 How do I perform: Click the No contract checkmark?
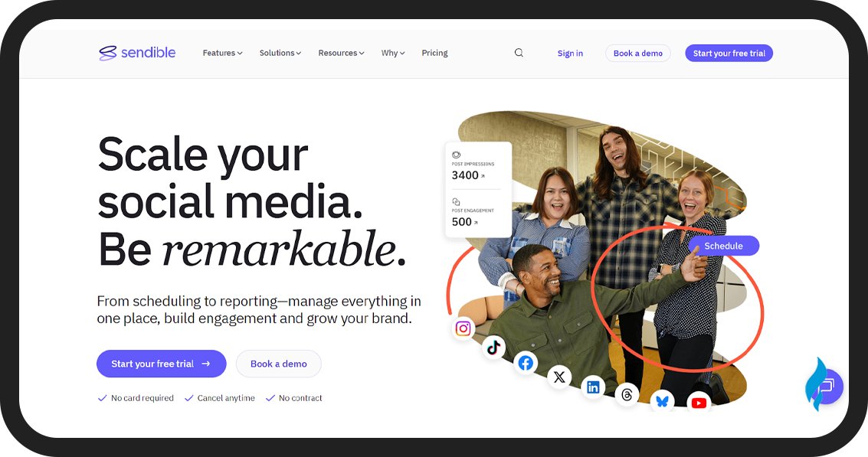(270, 397)
